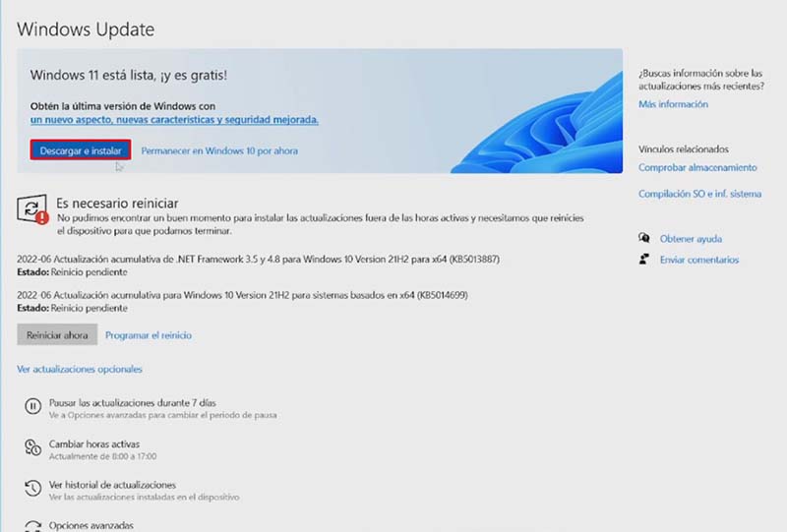Select the KB5014699 cumulative update text
Image resolution: width=787 pixels, height=532 pixels.
[242, 295]
